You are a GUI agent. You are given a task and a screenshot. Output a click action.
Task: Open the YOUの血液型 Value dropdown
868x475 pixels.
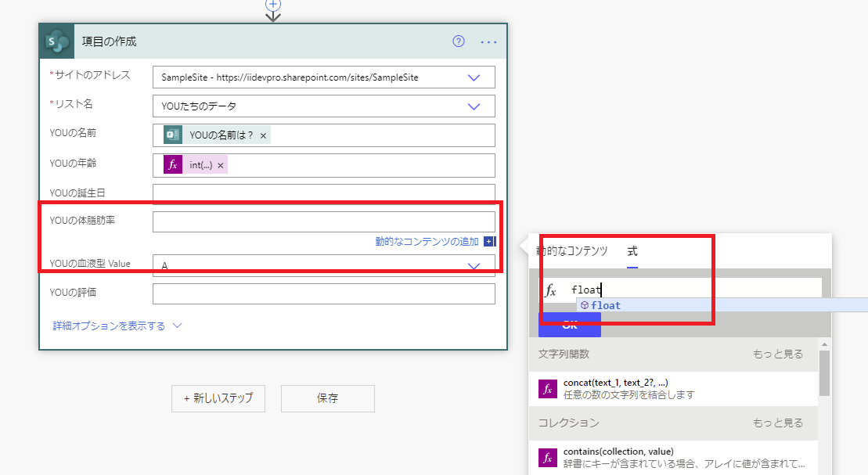click(x=474, y=266)
